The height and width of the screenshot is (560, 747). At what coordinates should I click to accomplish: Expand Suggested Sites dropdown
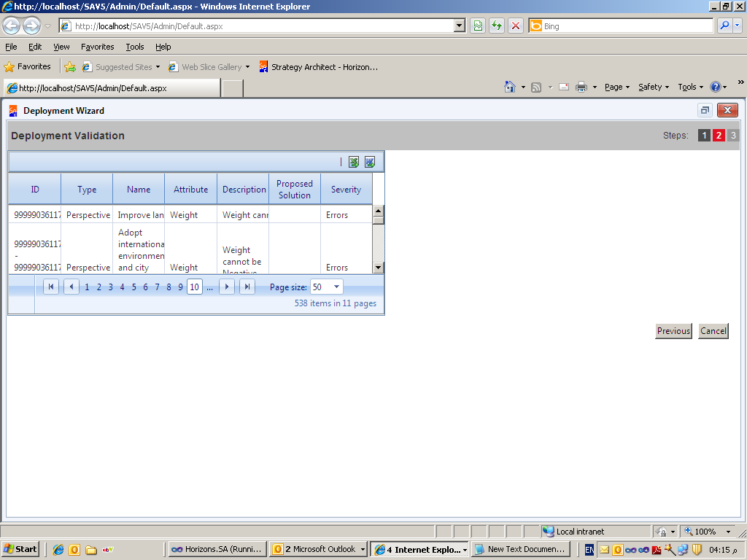coord(158,66)
